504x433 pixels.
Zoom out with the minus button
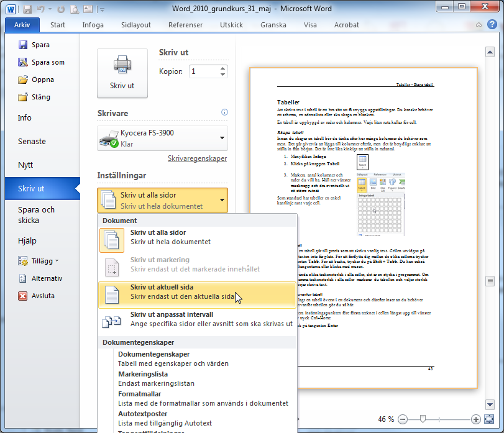[403, 419]
